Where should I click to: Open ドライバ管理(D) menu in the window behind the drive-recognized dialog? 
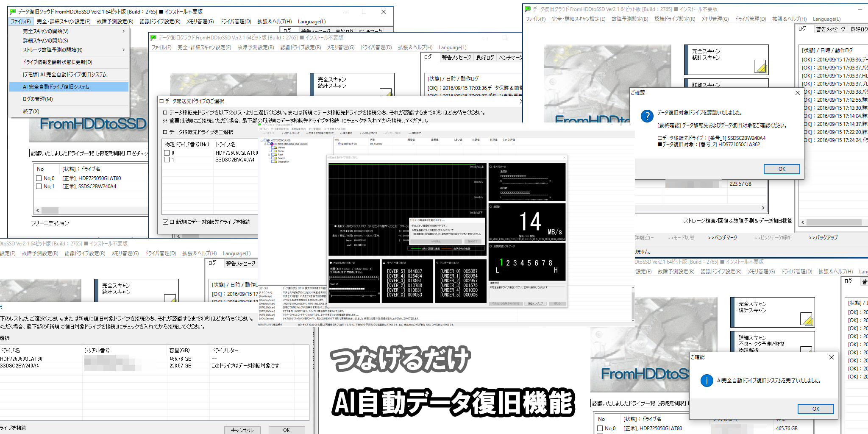point(750,19)
